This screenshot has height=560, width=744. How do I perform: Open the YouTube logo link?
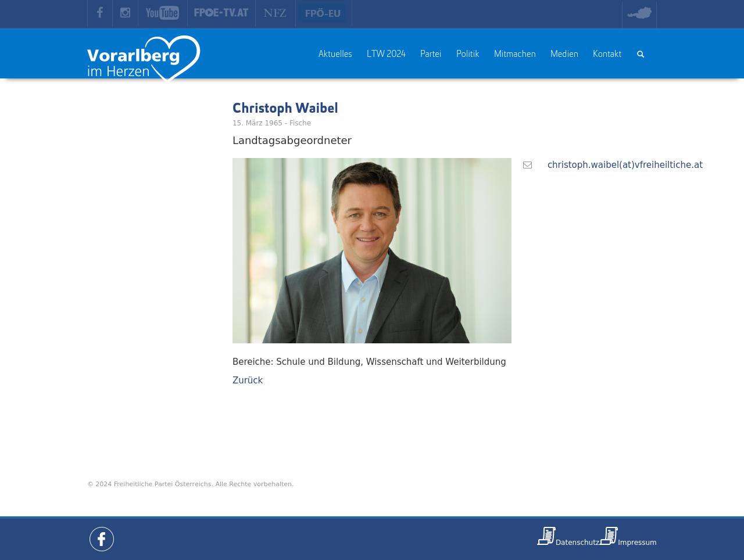click(162, 13)
